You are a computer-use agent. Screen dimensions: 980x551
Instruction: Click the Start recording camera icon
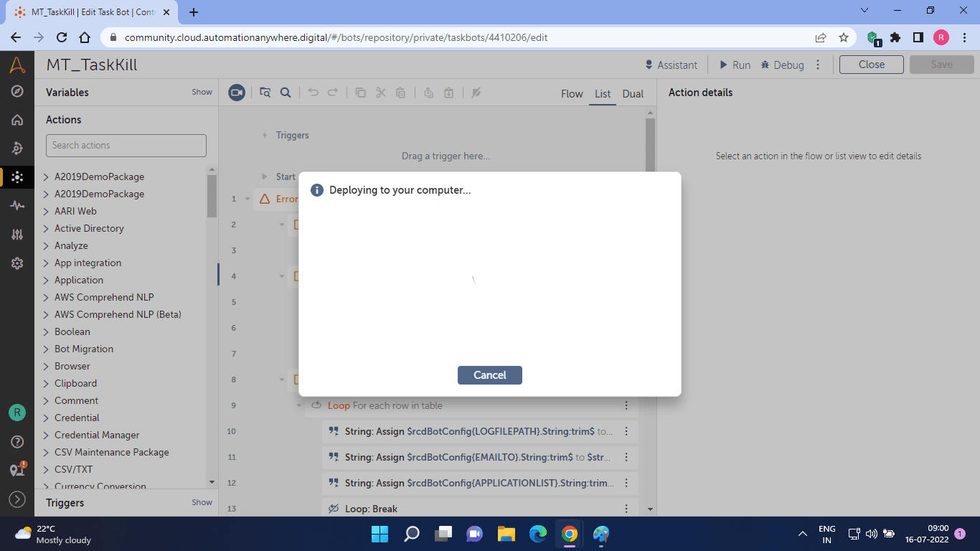pos(236,93)
